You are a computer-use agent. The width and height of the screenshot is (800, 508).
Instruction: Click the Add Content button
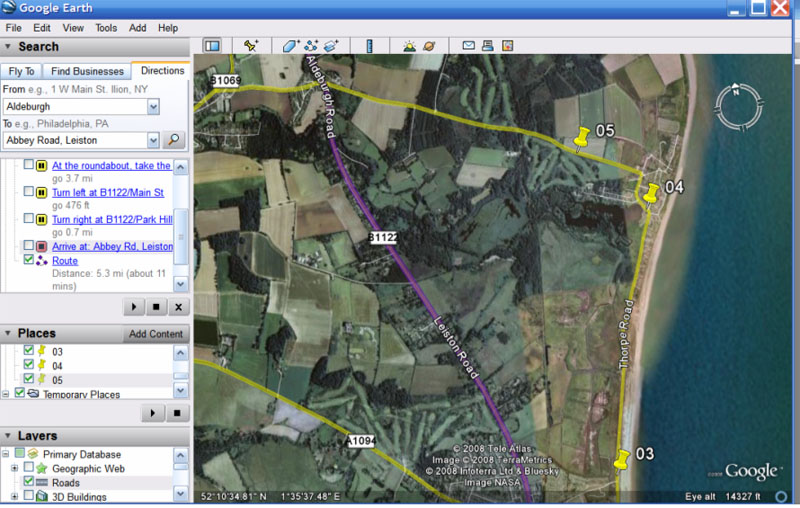click(156, 334)
